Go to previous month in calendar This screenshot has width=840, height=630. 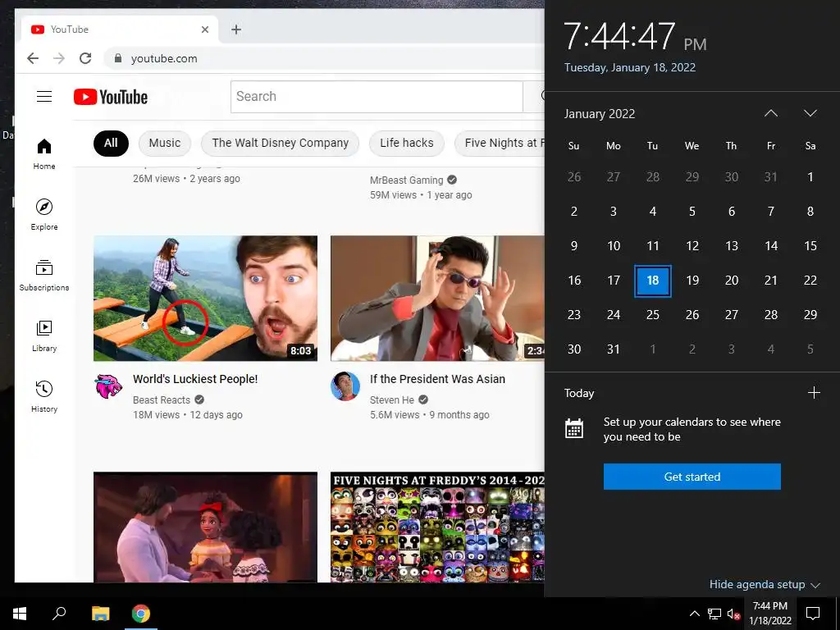point(771,113)
